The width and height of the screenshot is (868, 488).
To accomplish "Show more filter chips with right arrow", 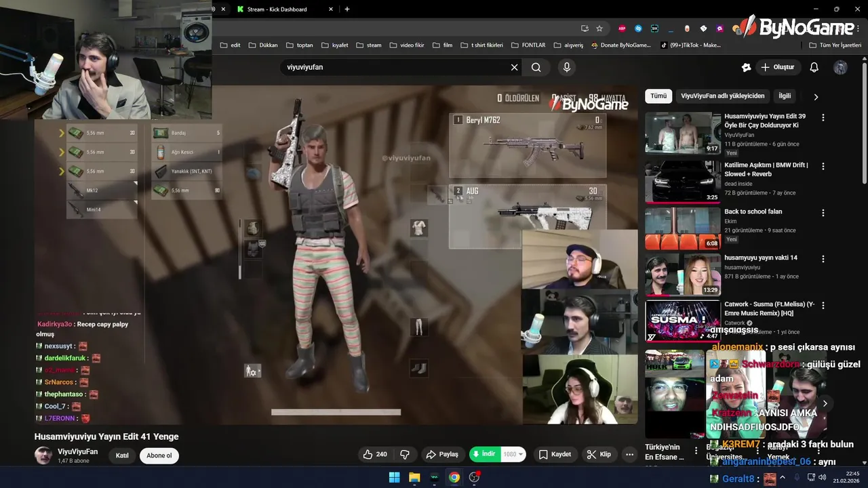I will (816, 97).
